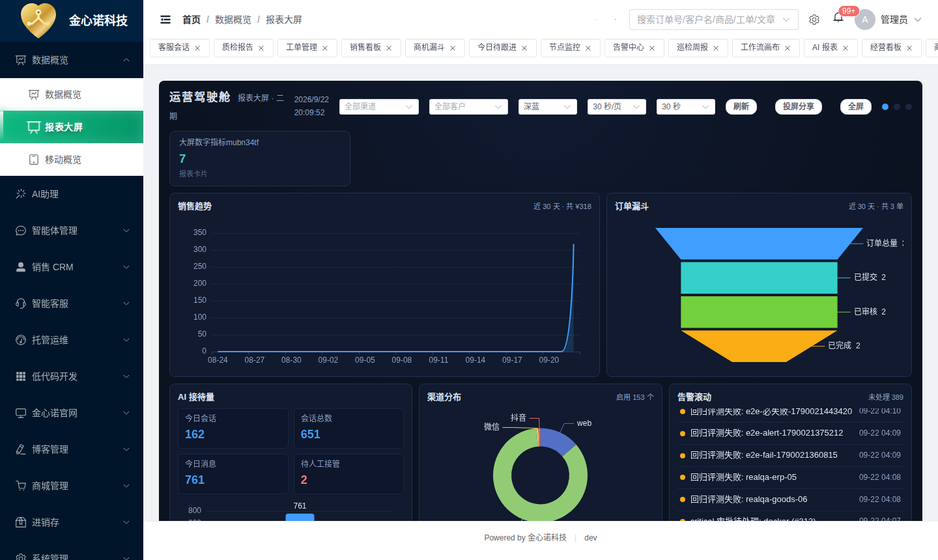
Task: Open the 管理员 account dropdown
Action: click(902, 20)
